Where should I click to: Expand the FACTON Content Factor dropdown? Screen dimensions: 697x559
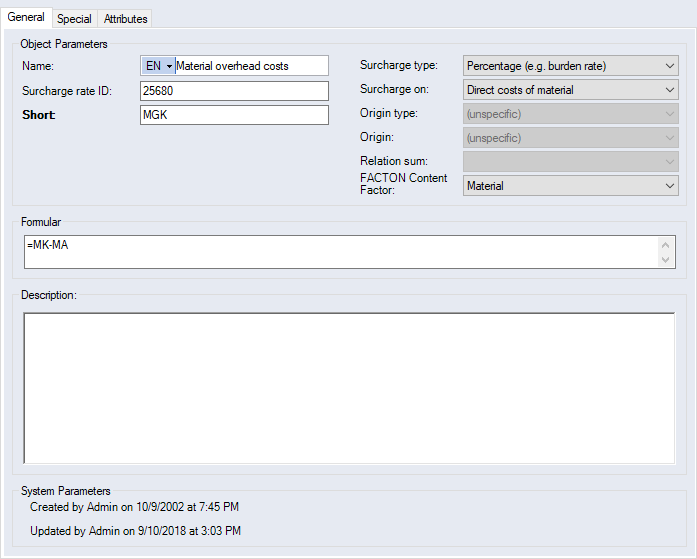pyautogui.click(x=570, y=186)
